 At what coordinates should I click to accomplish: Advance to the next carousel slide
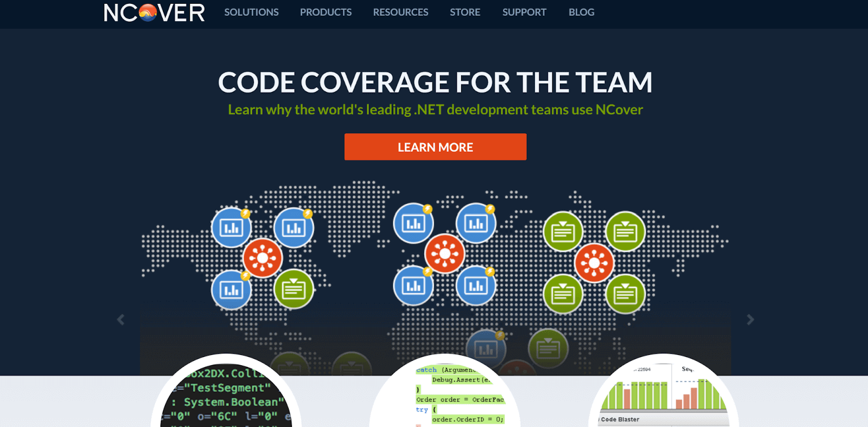coord(750,320)
